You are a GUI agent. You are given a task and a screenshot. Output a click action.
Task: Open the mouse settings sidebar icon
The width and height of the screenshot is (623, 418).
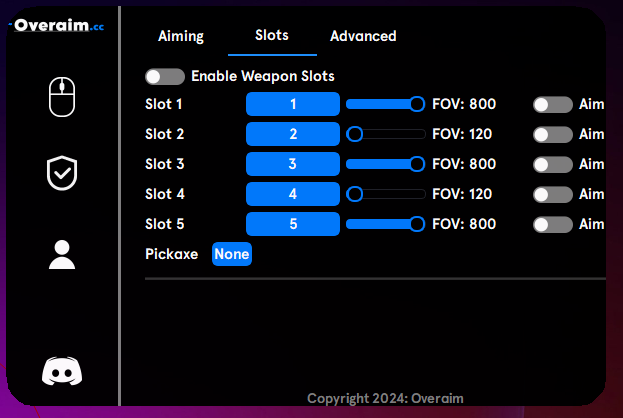point(62,97)
